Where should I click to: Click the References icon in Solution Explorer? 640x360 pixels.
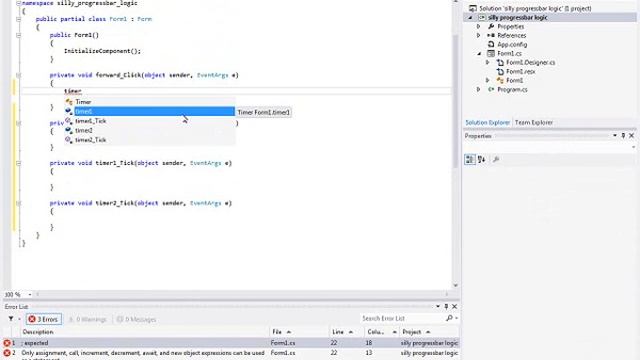(491, 36)
